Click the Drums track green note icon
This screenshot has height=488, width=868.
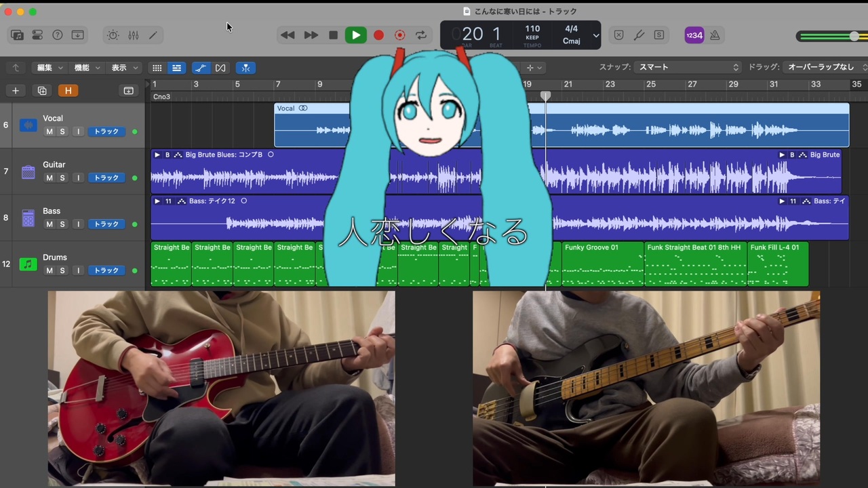pyautogui.click(x=28, y=264)
